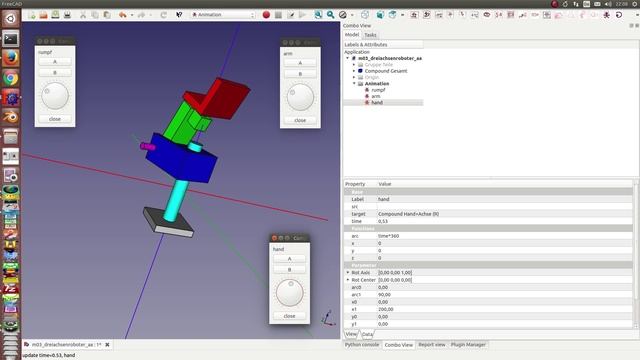This screenshot has width=640, height=360.
Task: Click button B in hand dialog
Action: click(x=289, y=270)
